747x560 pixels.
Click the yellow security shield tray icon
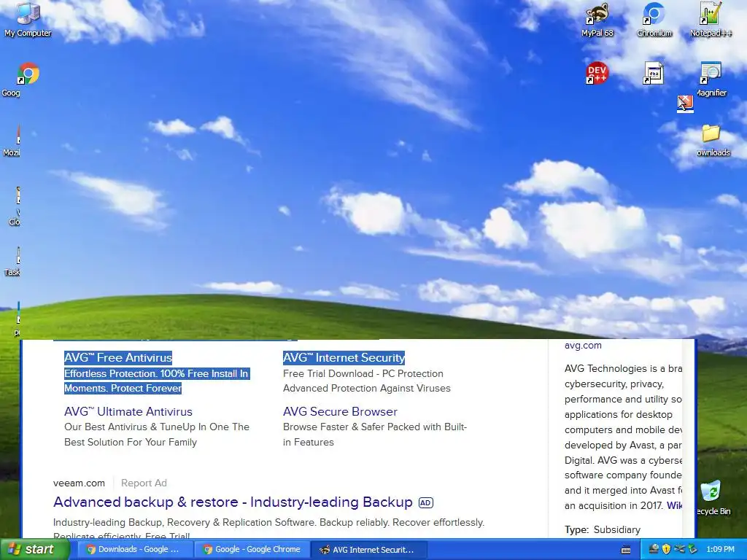[666, 550]
